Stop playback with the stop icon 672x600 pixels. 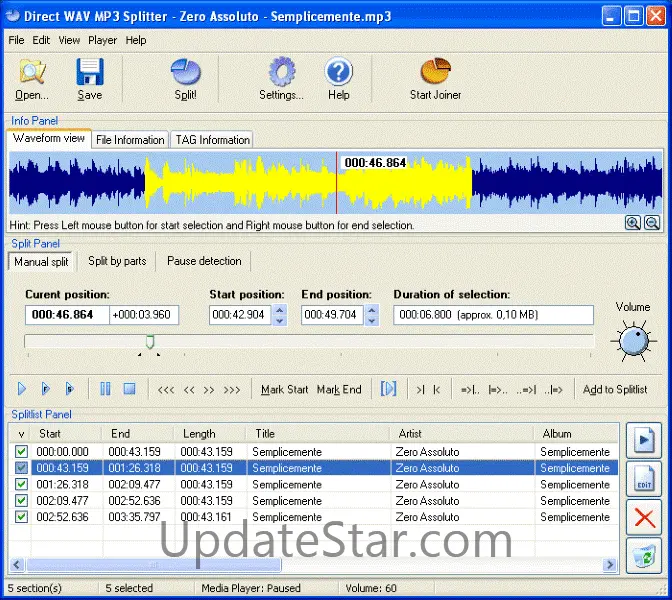pos(129,389)
